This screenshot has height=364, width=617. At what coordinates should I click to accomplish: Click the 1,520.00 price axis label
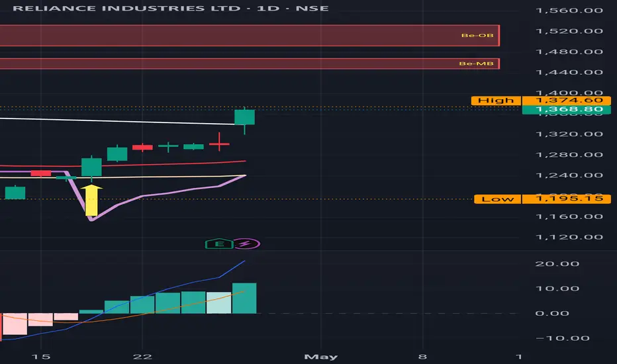click(x=569, y=31)
